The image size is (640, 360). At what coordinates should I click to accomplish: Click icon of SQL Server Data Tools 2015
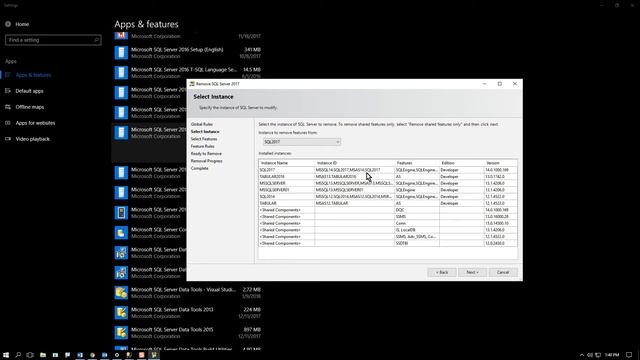pos(121,333)
